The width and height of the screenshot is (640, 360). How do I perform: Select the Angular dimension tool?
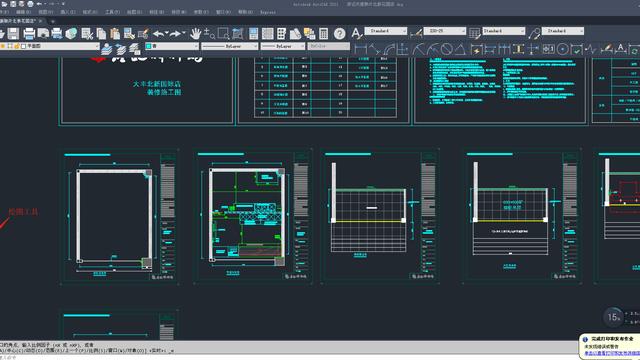pos(460,49)
